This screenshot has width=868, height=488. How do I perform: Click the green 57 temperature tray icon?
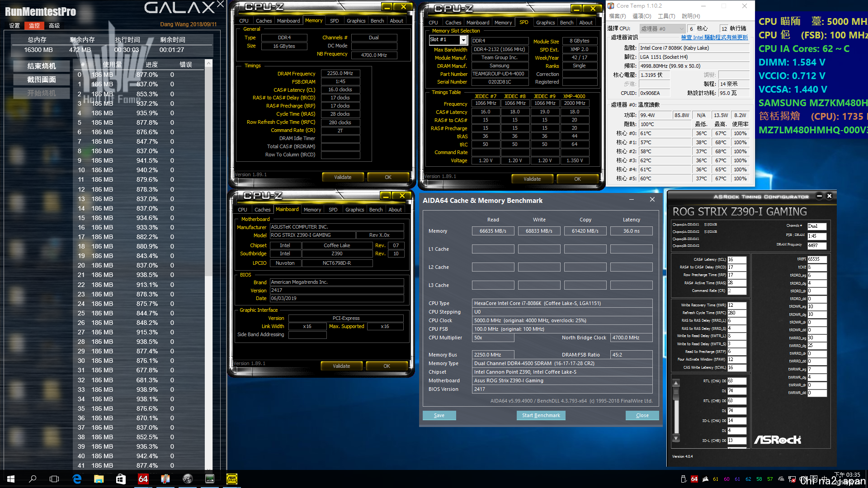[x=770, y=479]
